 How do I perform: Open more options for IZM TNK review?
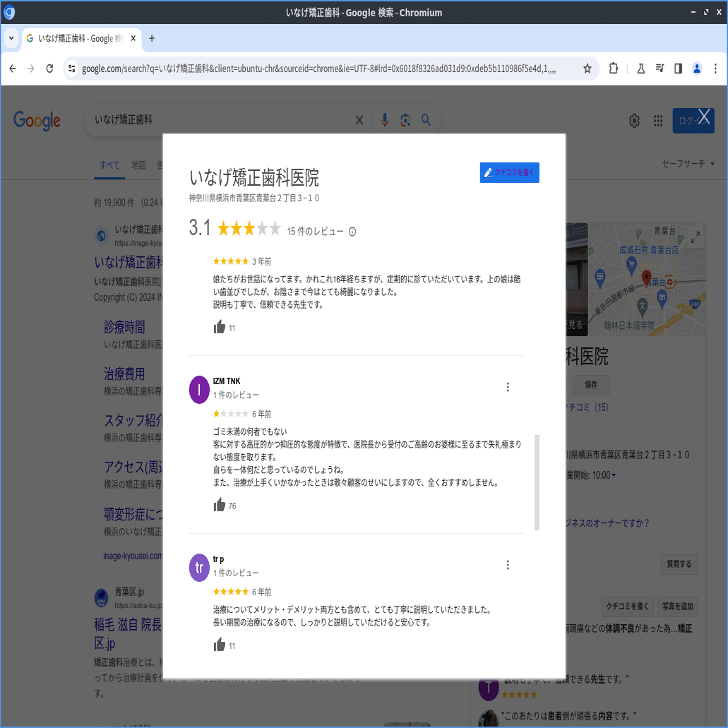[x=508, y=387]
